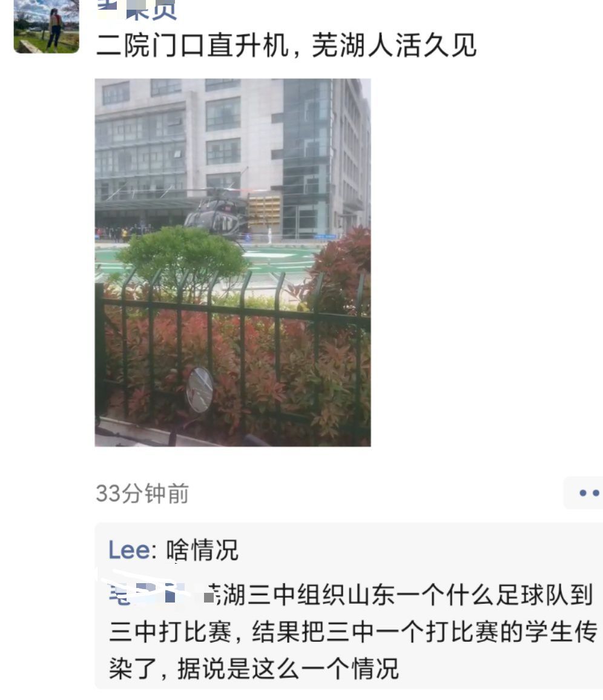This screenshot has width=603, height=700.
Task: Click the round mirror in the posted photo
Action: tap(199, 389)
